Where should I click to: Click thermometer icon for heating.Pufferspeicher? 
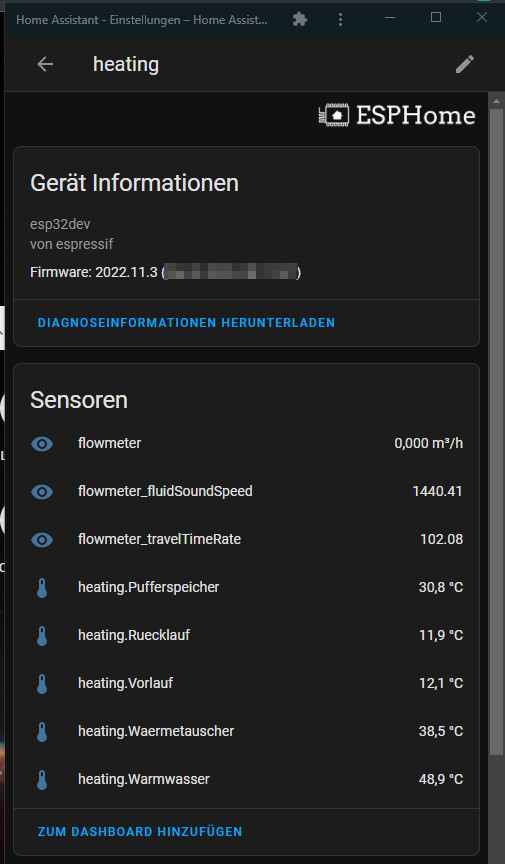point(42,588)
